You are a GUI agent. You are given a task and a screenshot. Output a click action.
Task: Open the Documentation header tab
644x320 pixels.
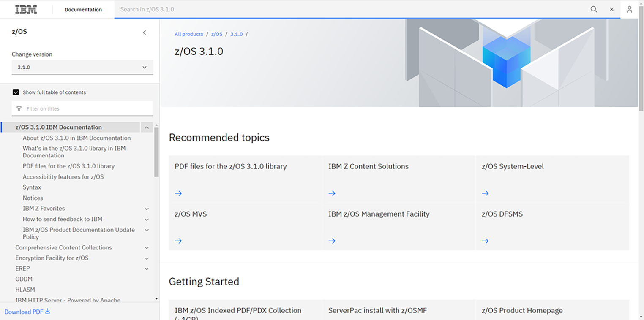tap(83, 9)
